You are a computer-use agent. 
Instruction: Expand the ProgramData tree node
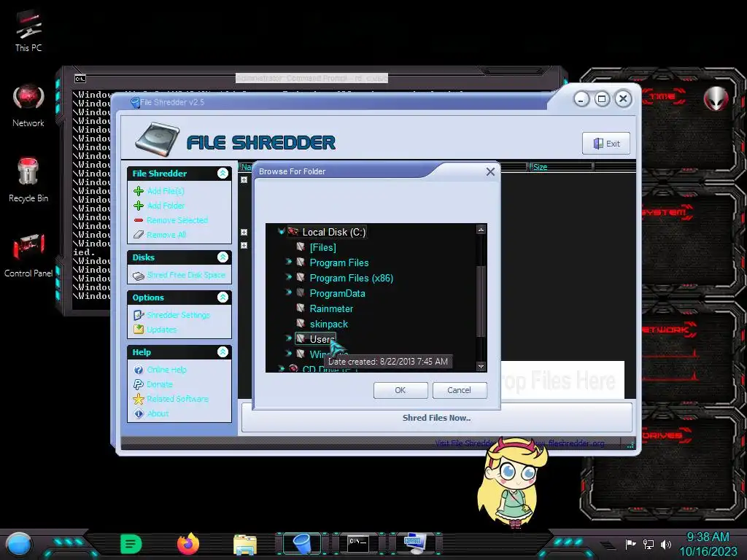click(288, 292)
